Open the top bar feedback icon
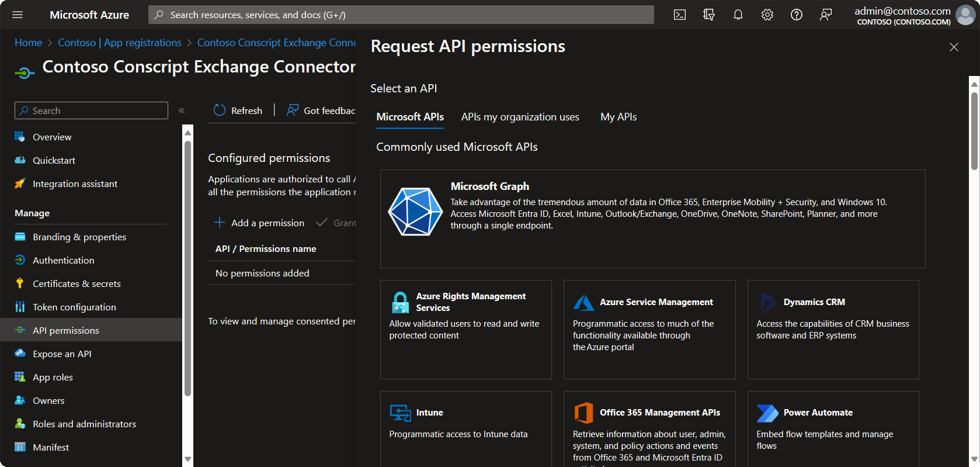The height and width of the screenshot is (467, 980). [x=826, y=15]
